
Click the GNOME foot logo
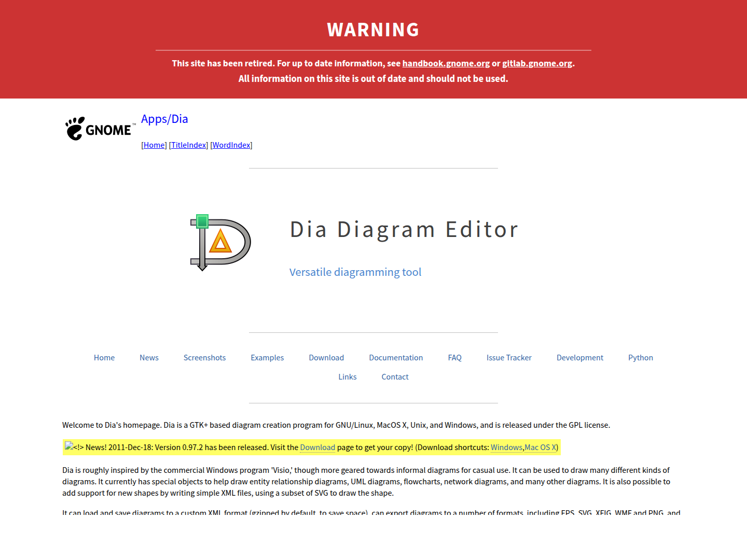pyautogui.click(x=100, y=129)
